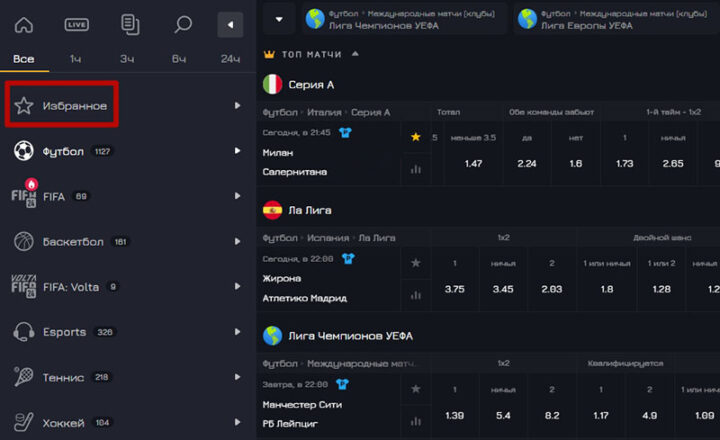This screenshot has height=440, width=720.
Task: Open the search magnifier
Action: (182, 25)
